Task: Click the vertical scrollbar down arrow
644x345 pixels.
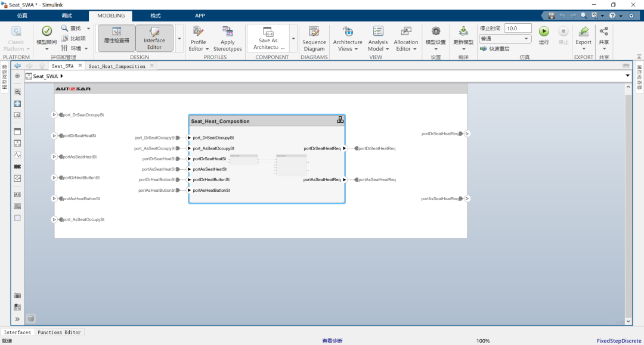Action: (x=628, y=321)
